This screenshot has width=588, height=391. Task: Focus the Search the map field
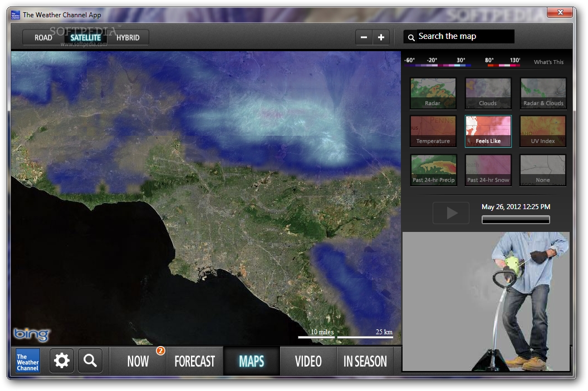tap(459, 36)
